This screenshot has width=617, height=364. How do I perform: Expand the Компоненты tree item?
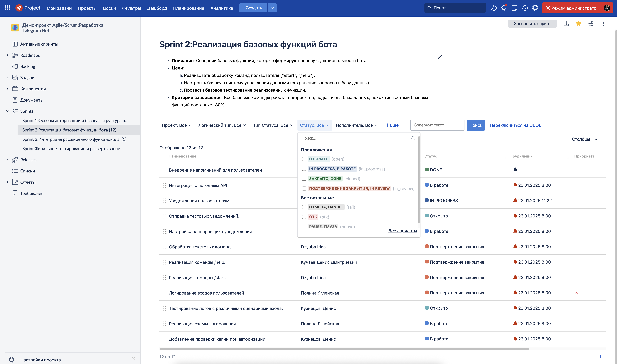(7, 89)
